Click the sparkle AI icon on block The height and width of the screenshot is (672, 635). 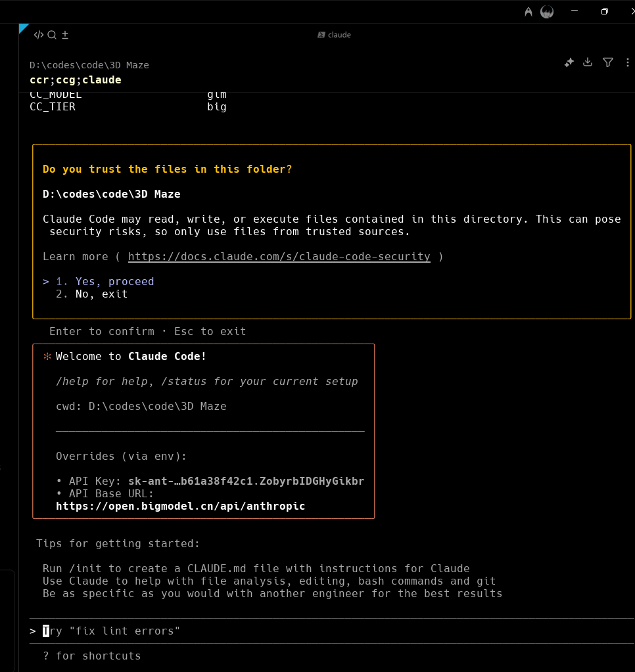(x=569, y=62)
